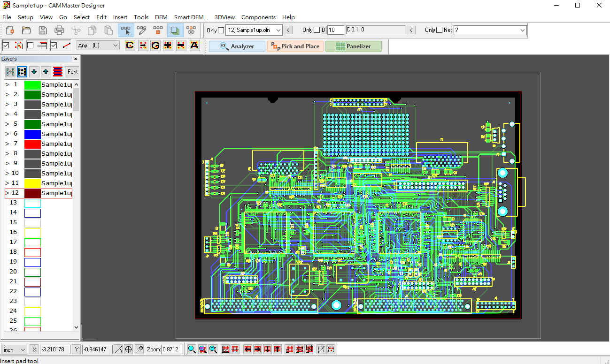Click the '<' button after C 0.1 field
This screenshot has height=364, width=610.
pos(411,30)
